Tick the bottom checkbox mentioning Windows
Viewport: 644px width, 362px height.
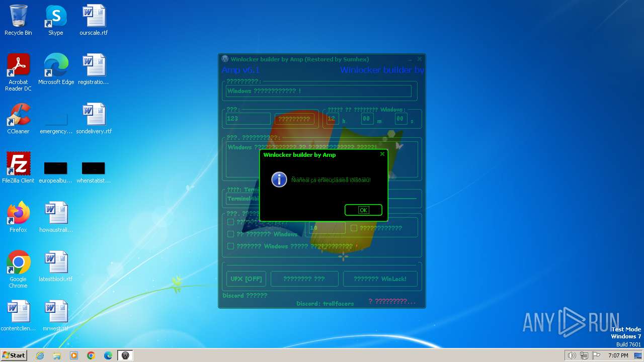pyautogui.click(x=230, y=246)
